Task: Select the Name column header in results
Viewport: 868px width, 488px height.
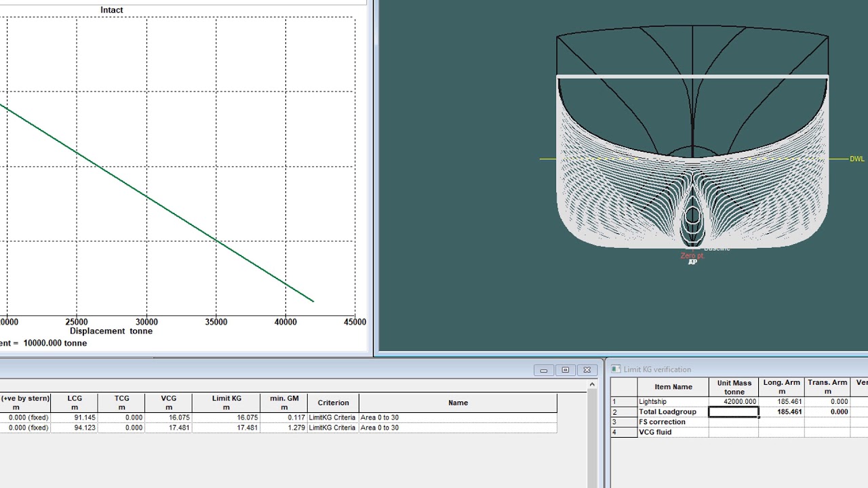Action: (x=458, y=403)
